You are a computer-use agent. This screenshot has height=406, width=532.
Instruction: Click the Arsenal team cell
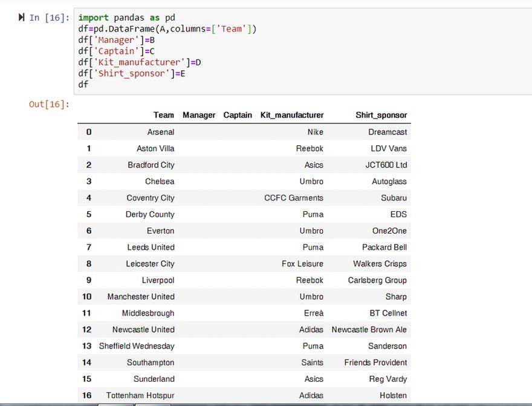[x=161, y=132]
